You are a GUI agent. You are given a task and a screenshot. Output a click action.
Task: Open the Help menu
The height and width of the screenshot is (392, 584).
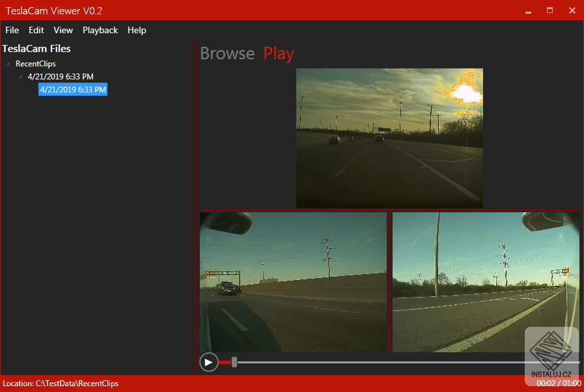pyautogui.click(x=137, y=30)
